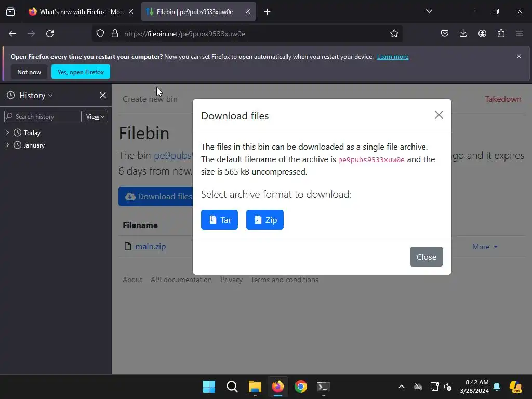Open the About footer link
This screenshot has width=532, height=399.
pyautogui.click(x=132, y=280)
